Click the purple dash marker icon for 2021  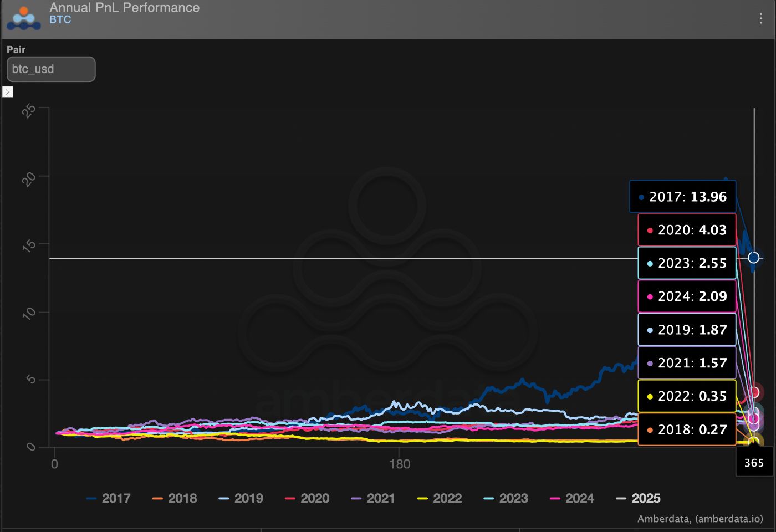tap(357, 498)
